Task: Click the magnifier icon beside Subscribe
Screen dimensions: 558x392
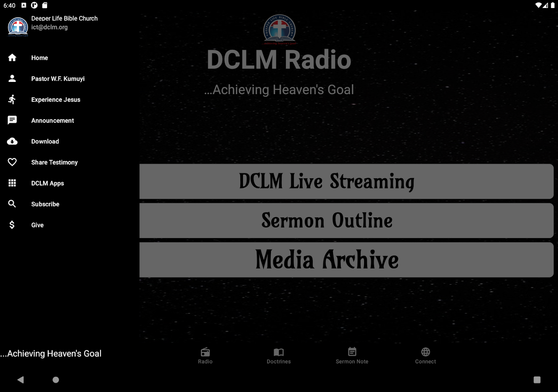Action: pos(12,204)
